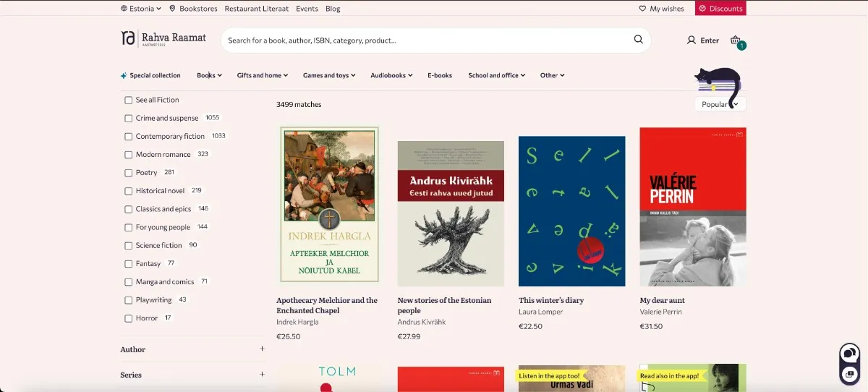Open the Estonia country dropdown
Viewport: 868px width, 392px height.
point(141,9)
